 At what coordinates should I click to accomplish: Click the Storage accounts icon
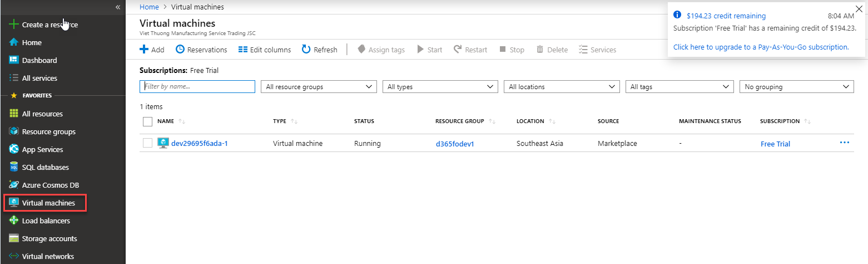[x=14, y=238]
